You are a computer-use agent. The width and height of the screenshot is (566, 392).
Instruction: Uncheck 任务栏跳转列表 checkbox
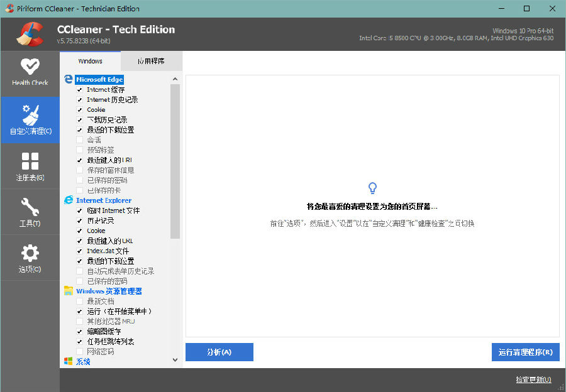coord(80,342)
